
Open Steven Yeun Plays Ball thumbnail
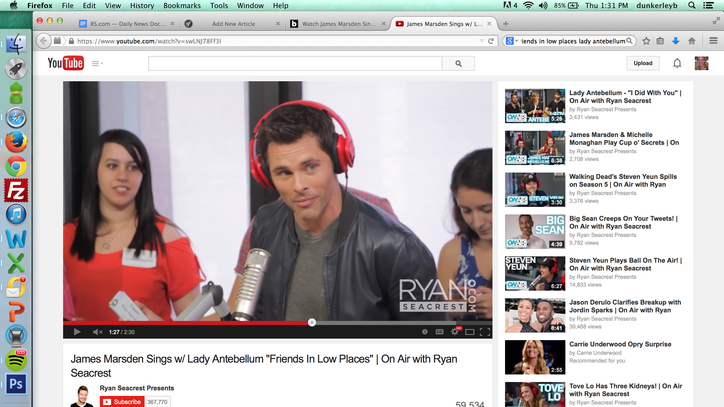pyautogui.click(x=535, y=273)
